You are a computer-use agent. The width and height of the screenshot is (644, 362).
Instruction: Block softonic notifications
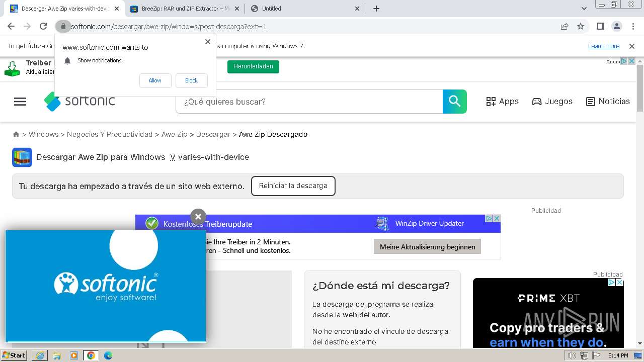click(x=191, y=80)
